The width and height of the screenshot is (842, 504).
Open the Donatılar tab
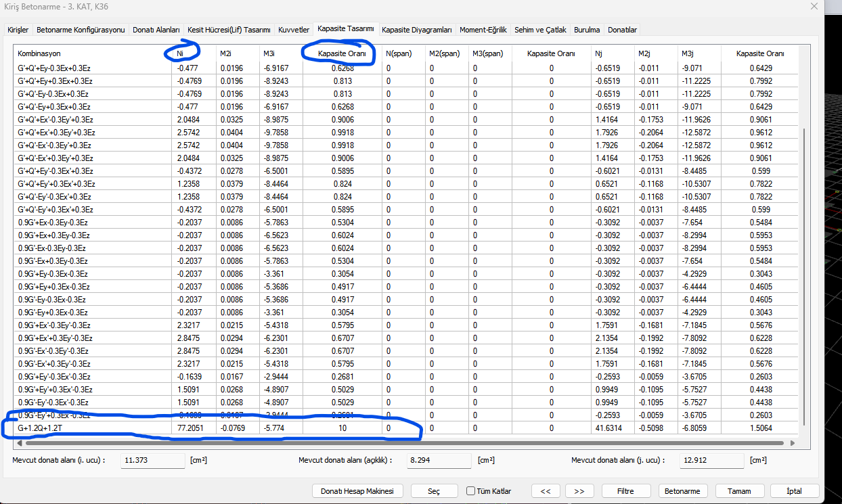(x=622, y=30)
